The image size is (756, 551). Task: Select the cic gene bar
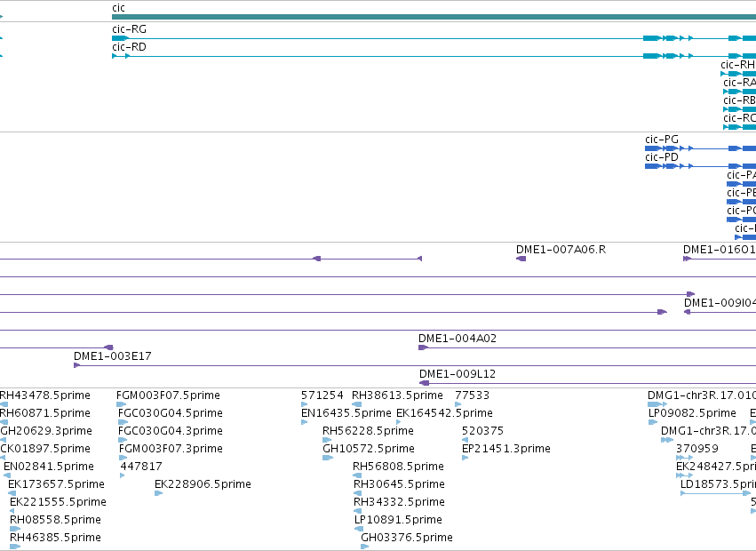click(x=434, y=17)
